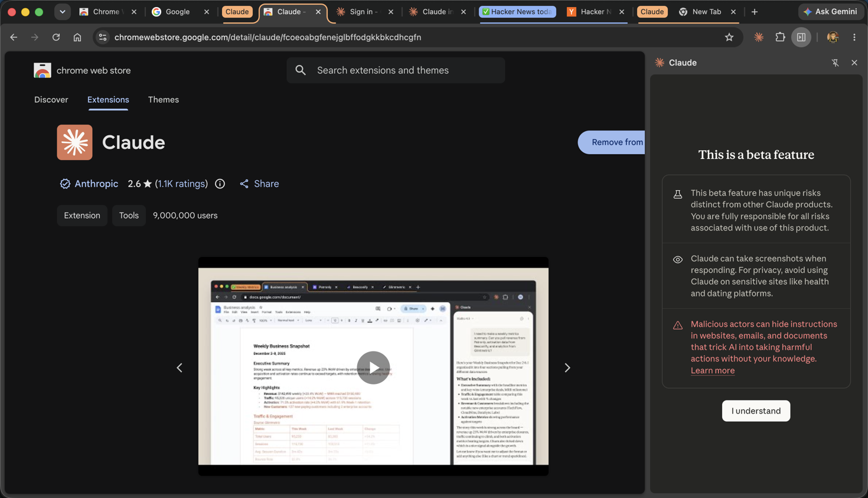Screen dimensions: 868x498
Task: Switch to the New Tab tab
Action: coord(706,12)
